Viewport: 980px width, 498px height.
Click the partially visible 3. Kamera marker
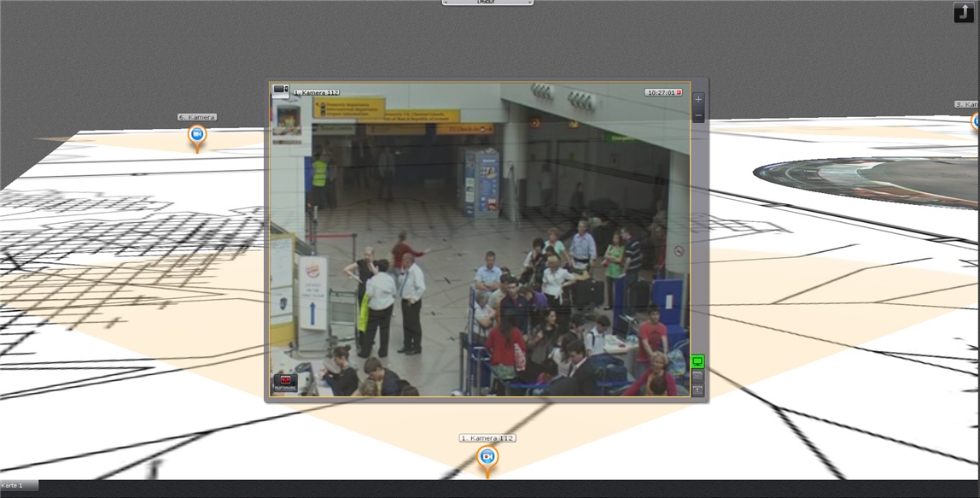(976, 121)
